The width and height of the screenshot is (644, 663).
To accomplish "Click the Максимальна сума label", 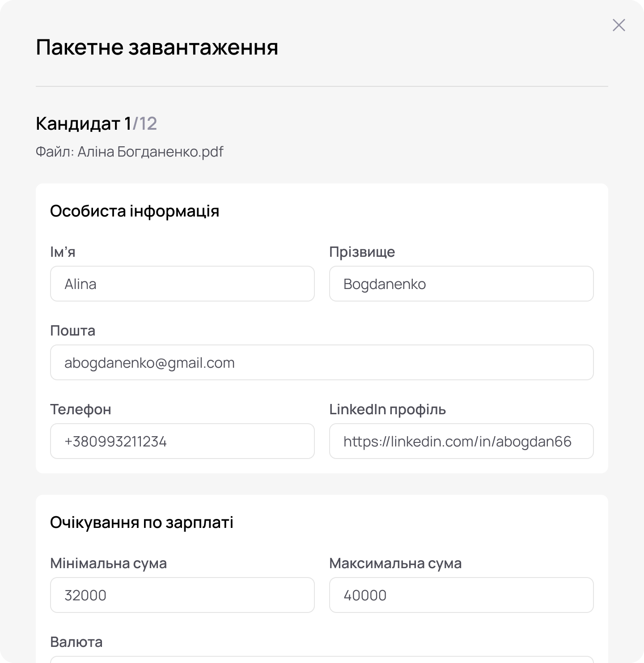I will (395, 563).
